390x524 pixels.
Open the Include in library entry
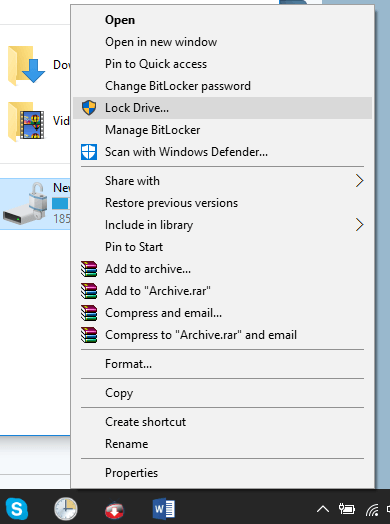(223, 225)
